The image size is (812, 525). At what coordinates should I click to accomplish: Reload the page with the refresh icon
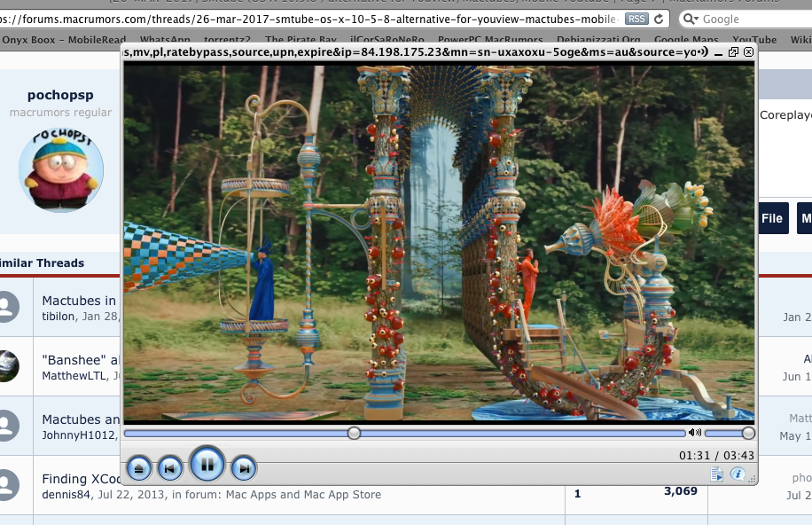point(659,19)
